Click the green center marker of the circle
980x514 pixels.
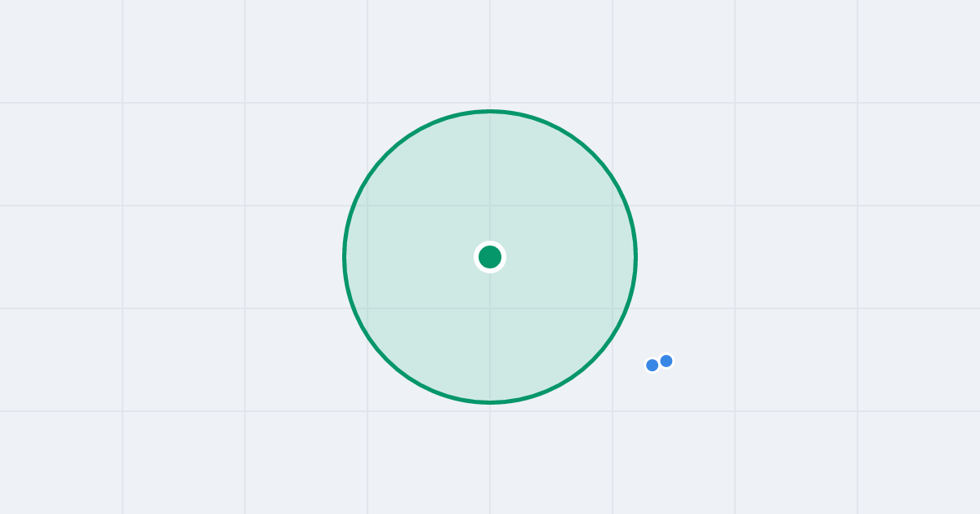coord(490,257)
